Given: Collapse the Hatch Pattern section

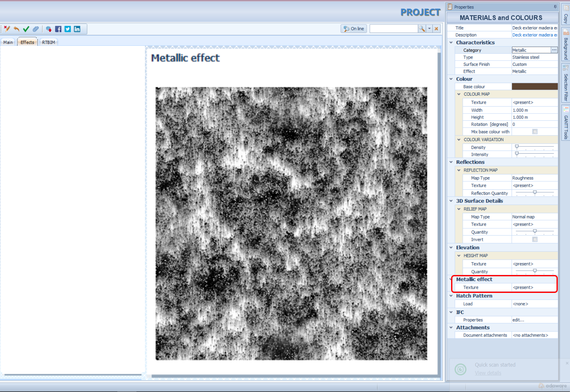Looking at the screenshot, I should [451, 296].
